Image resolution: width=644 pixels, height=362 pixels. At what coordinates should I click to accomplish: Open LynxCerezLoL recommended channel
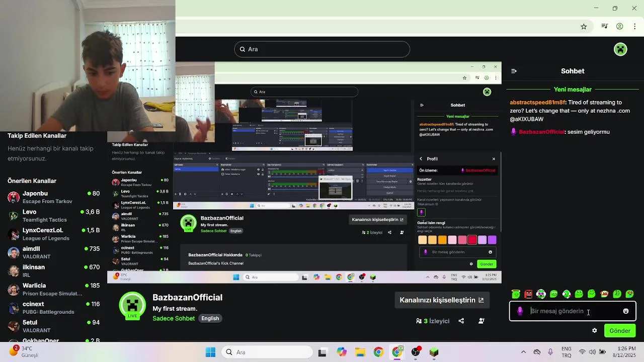53,234
